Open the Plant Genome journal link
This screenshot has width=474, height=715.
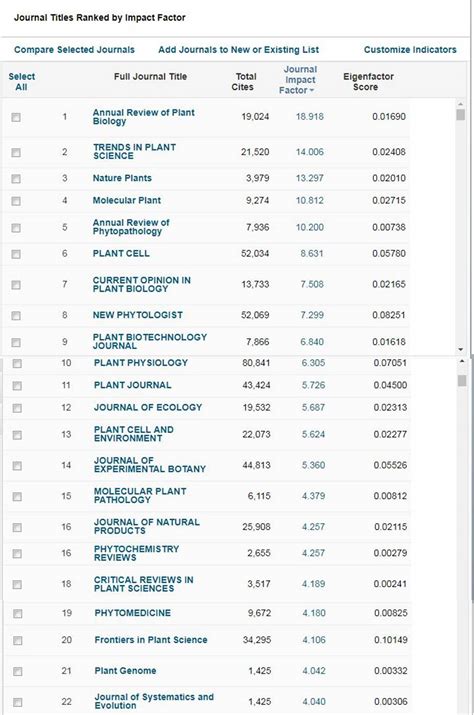[x=125, y=671]
